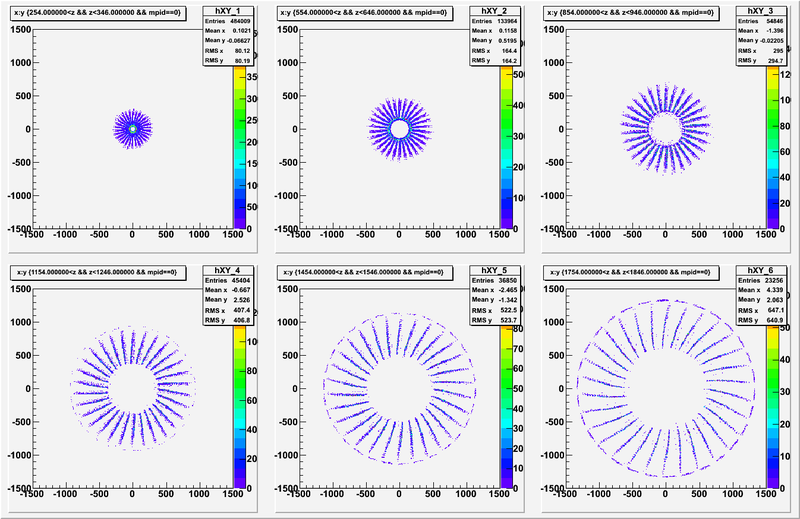Screen dimensions: 800x519
Task: Click the 500 y-axis label in hXY_6 pad
Action: tap(556, 356)
